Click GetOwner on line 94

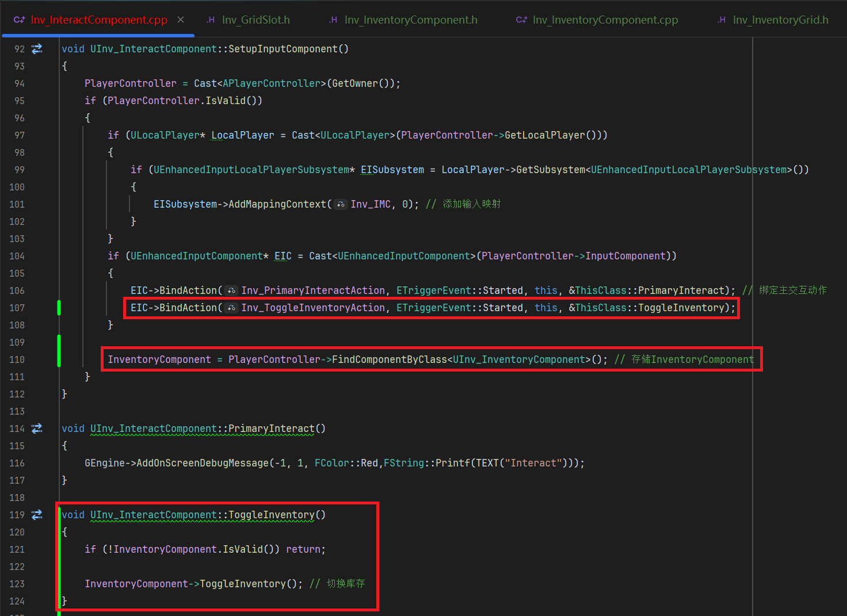355,83
